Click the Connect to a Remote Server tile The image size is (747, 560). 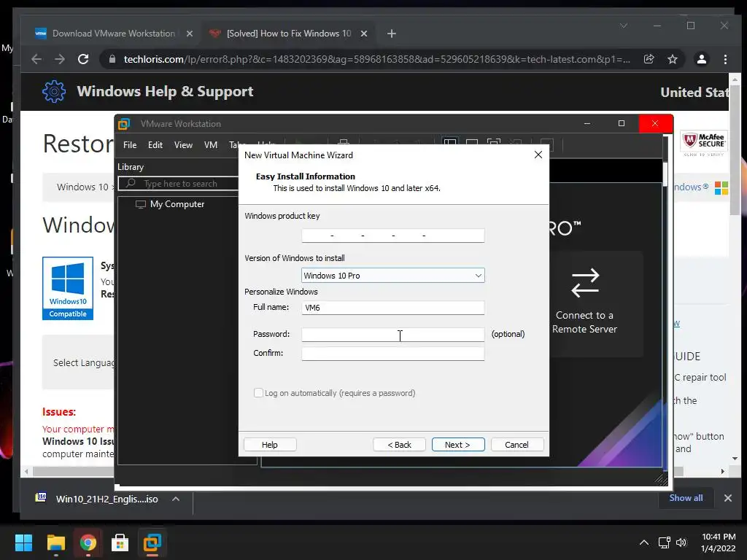584,303
